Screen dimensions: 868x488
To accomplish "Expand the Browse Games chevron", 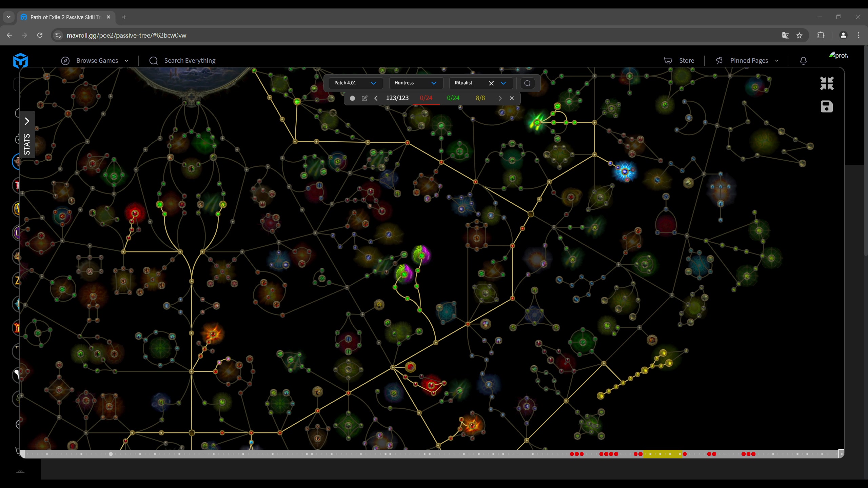I will (126, 61).
